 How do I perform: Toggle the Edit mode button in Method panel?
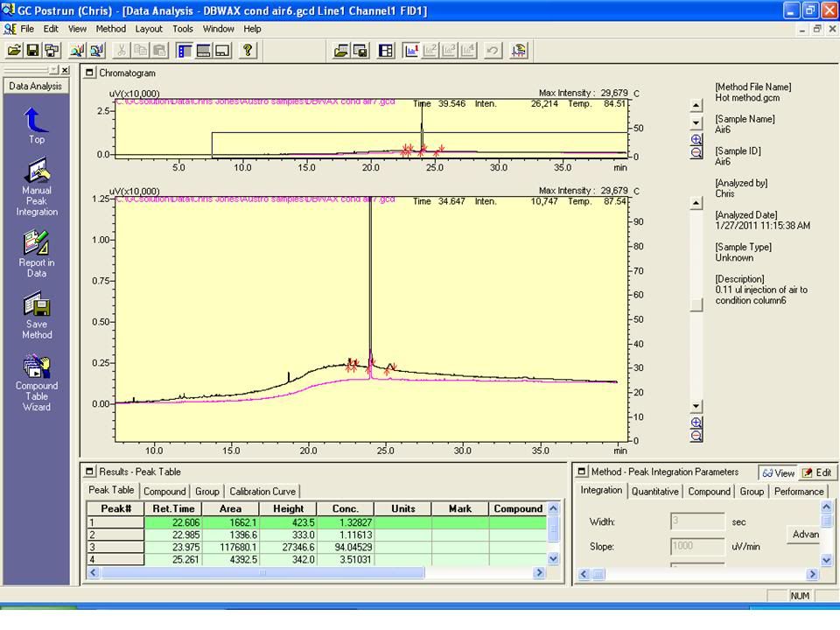point(818,472)
